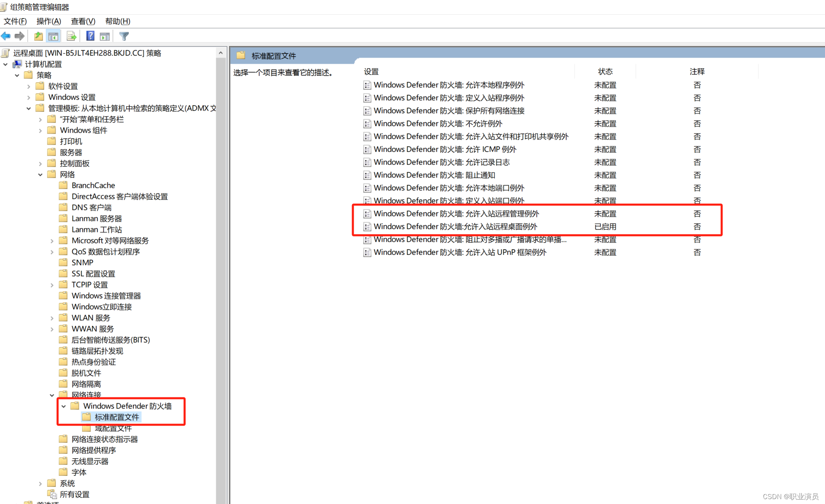825x504 pixels.
Task: Click the Filter funnel toolbar icon
Action: (x=124, y=36)
